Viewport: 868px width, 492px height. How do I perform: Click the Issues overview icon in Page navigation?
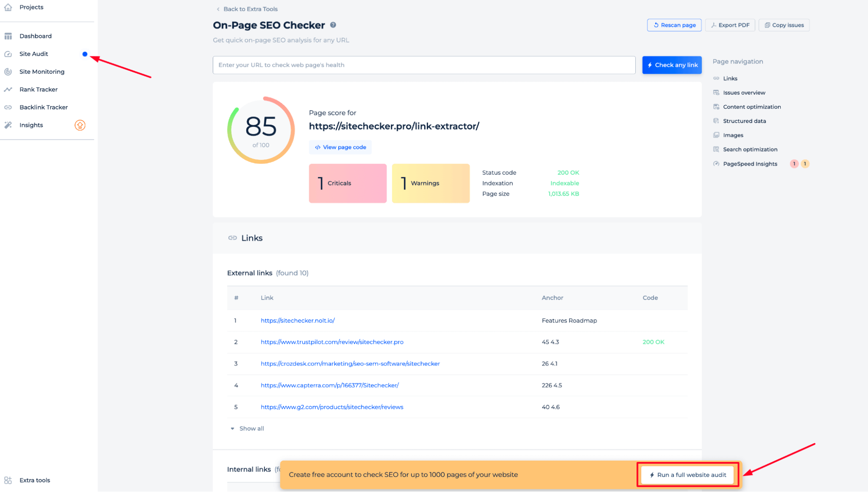716,93
